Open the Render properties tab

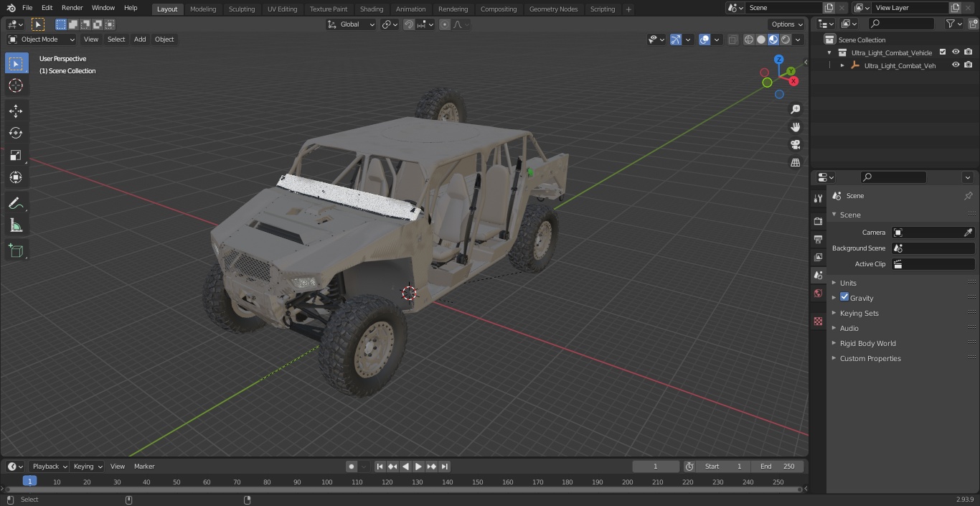(818, 222)
